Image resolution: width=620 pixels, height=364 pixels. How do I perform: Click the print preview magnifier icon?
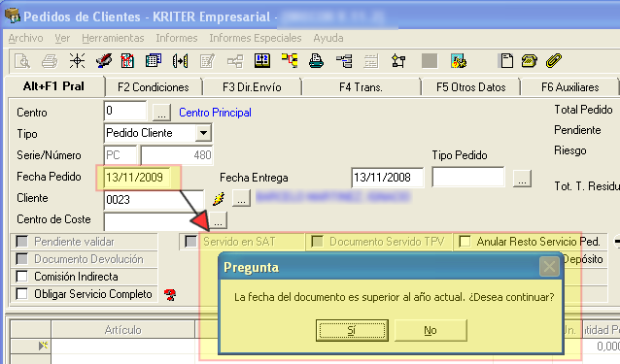22,61
